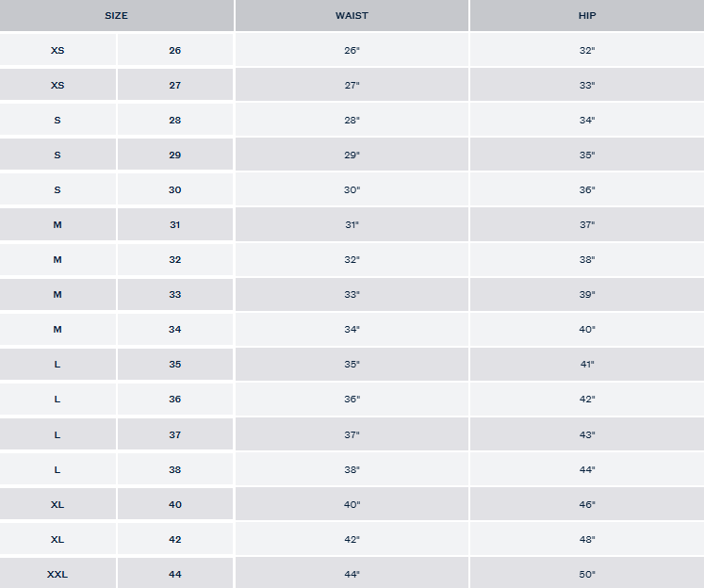
Task: Select the 28" waist measurement cell
Action: (352, 120)
